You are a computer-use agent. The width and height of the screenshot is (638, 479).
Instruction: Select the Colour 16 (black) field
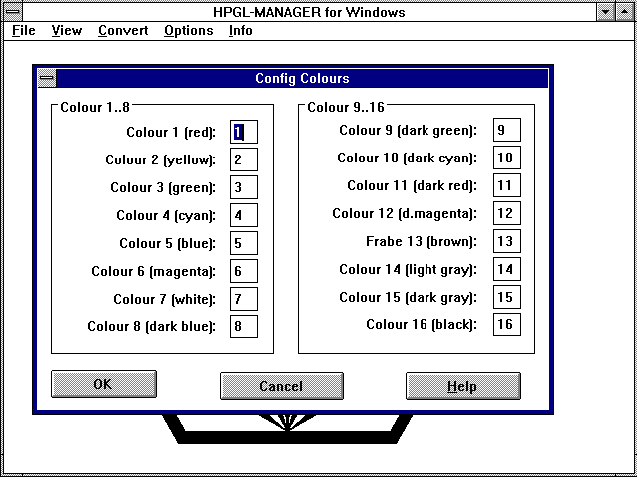point(506,325)
